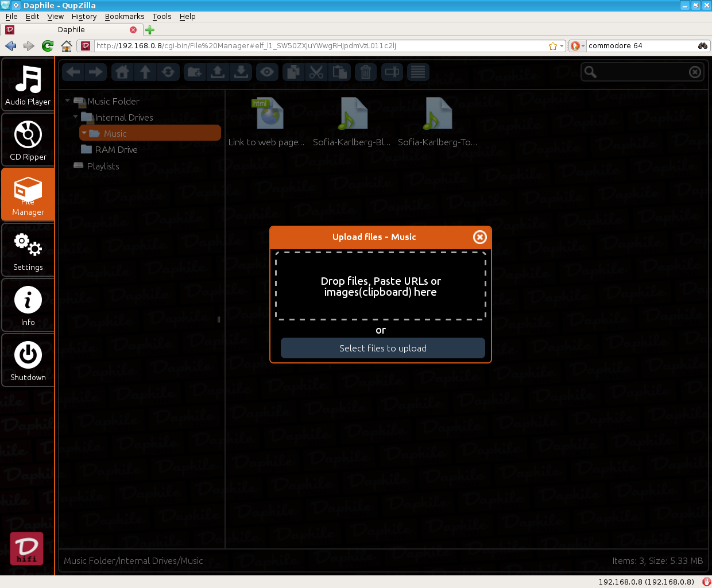This screenshot has height=588, width=712.
Task: Open the bookmark star dropdown arrow
Action: 562,45
